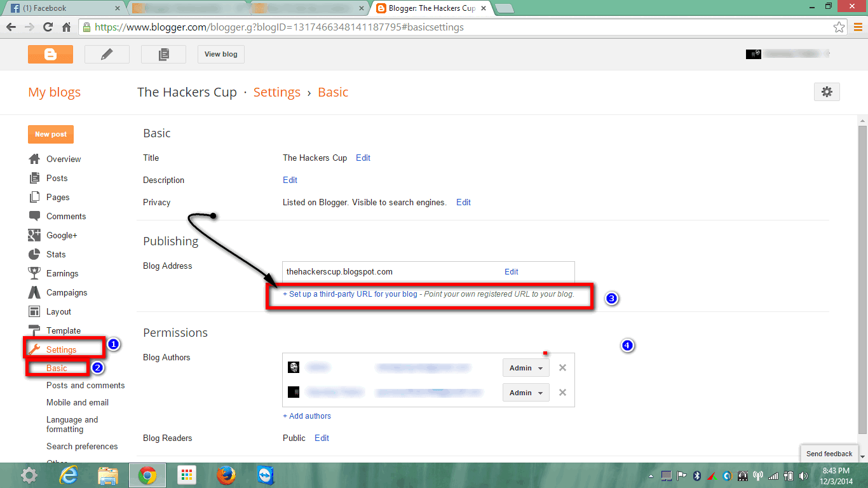The height and width of the screenshot is (488, 868).
Task: Click the View blog button
Action: pos(221,55)
